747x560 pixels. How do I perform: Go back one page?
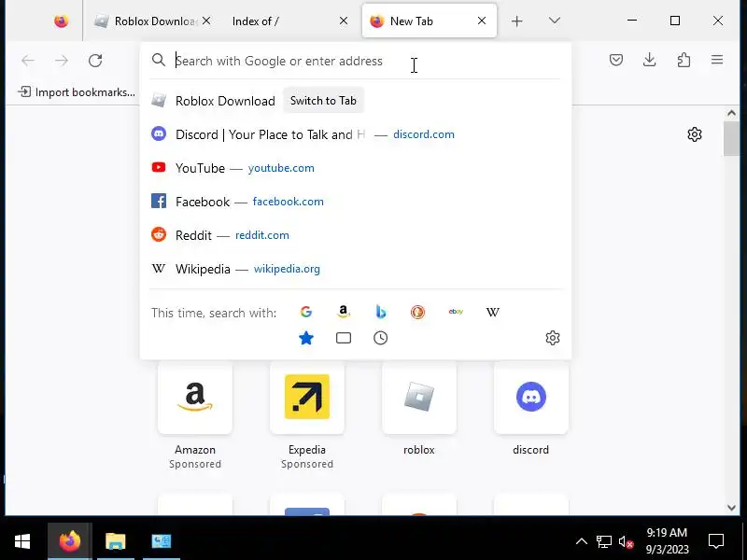28,61
